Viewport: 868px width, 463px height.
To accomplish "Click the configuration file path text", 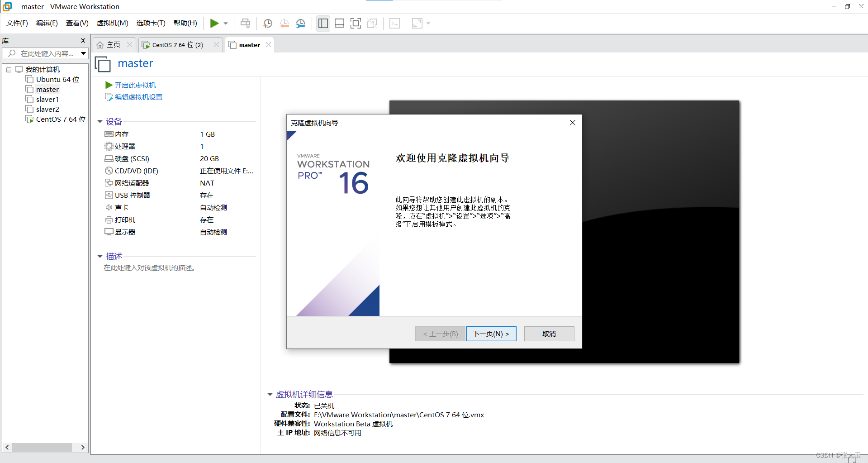I will (x=399, y=415).
